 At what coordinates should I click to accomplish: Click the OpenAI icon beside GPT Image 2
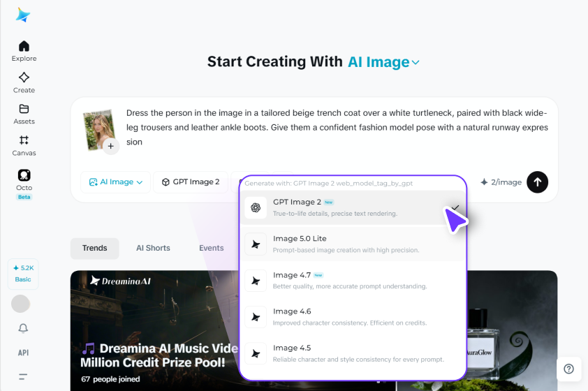click(x=256, y=207)
